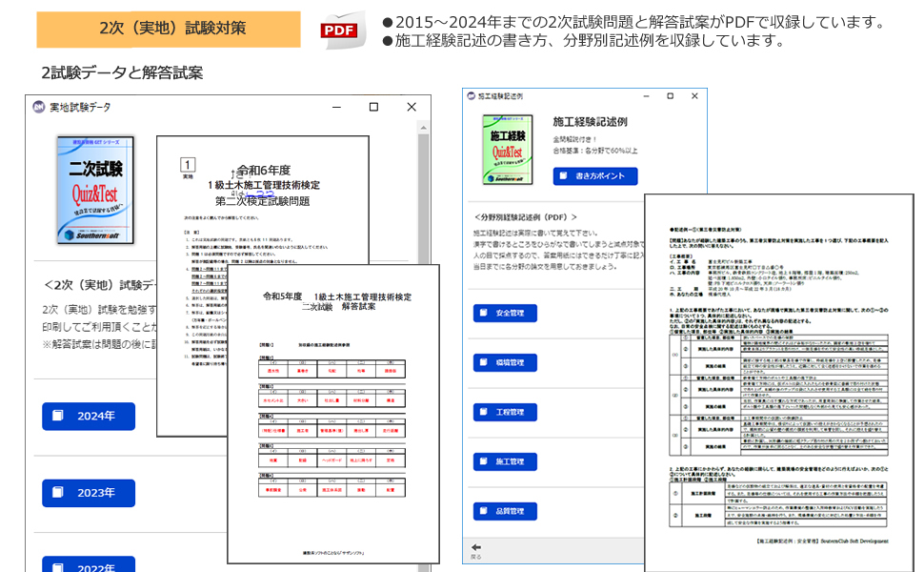
Task: Open the 品質管理 description examples
Action: (x=505, y=511)
